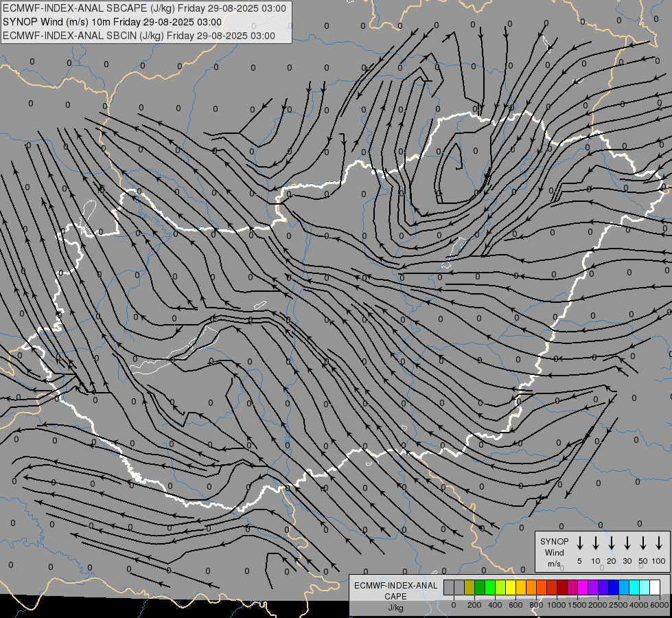Click the pure yellow CAPE legend swatch
672x618 pixels.
coord(511,587)
